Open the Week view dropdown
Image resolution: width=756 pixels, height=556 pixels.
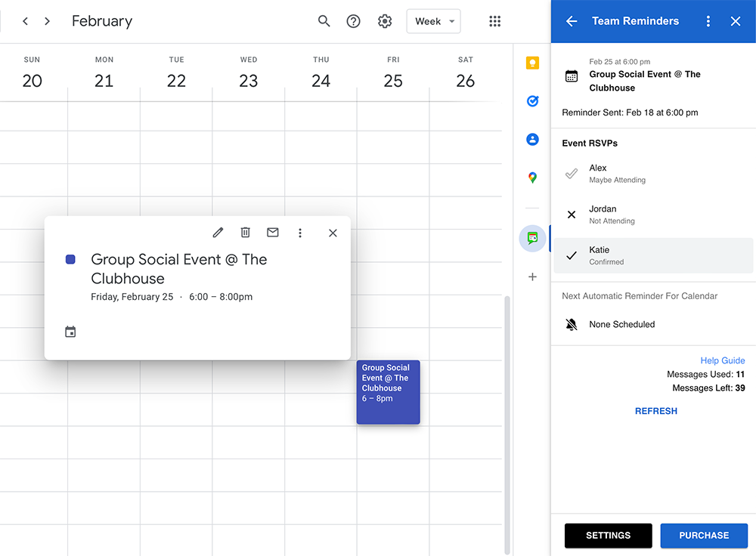tap(433, 21)
